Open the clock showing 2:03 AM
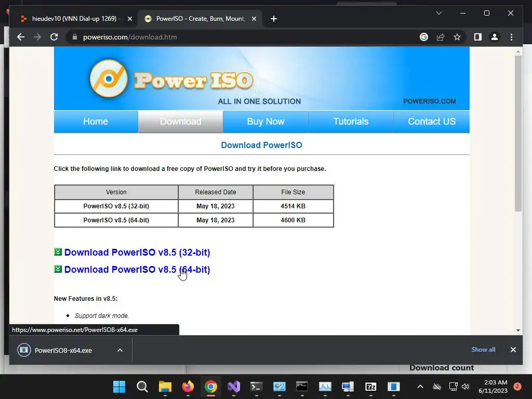Image resolution: width=532 pixels, height=399 pixels. (x=493, y=387)
